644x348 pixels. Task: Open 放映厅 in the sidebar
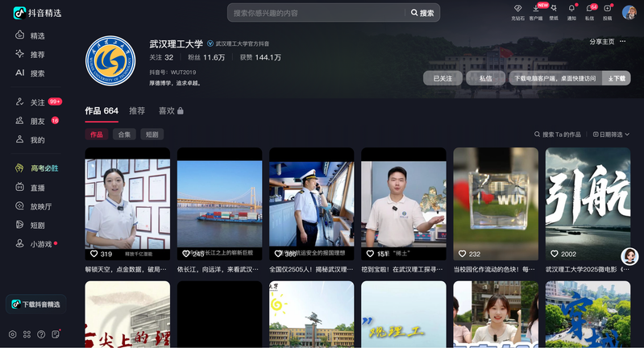pos(33,206)
